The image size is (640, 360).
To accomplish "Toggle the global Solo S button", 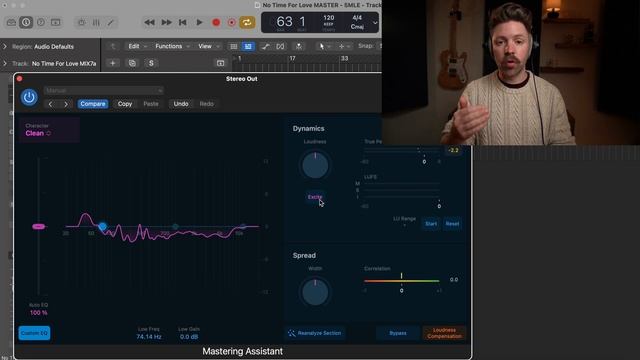I will [x=151, y=63].
